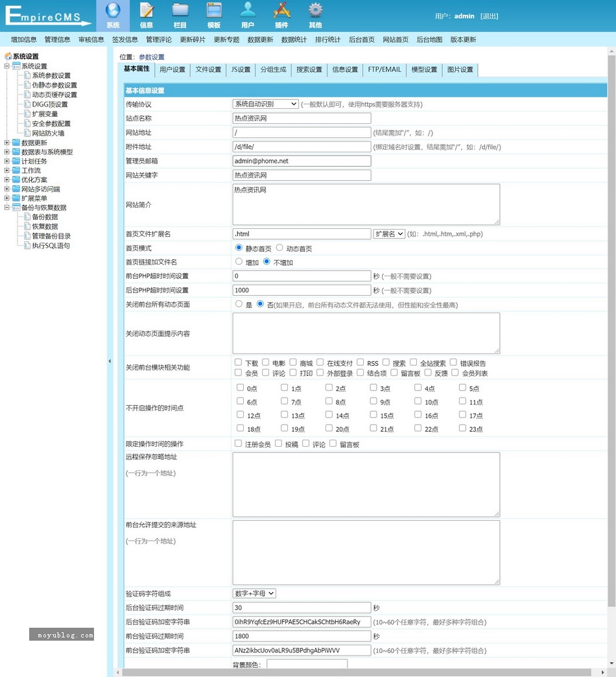The width and height of the screenshot is (616, 677).
Task: Switch to the 搜索设置 tab
Action: click(x=309, y=69)
